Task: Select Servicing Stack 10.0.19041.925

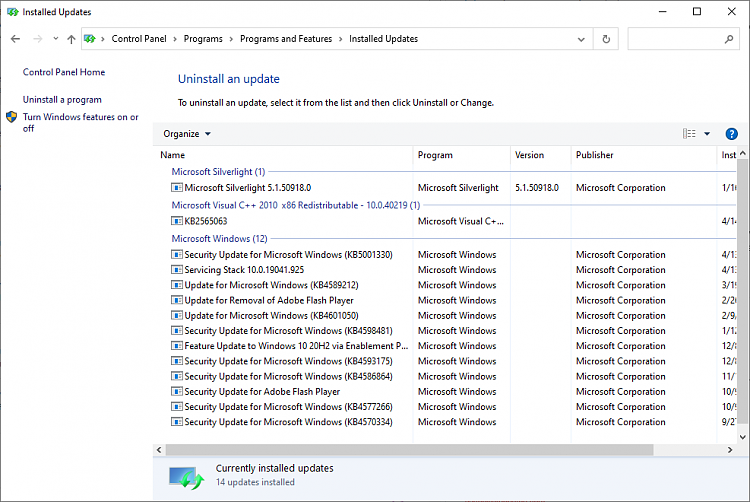Action: pos(452,270)
